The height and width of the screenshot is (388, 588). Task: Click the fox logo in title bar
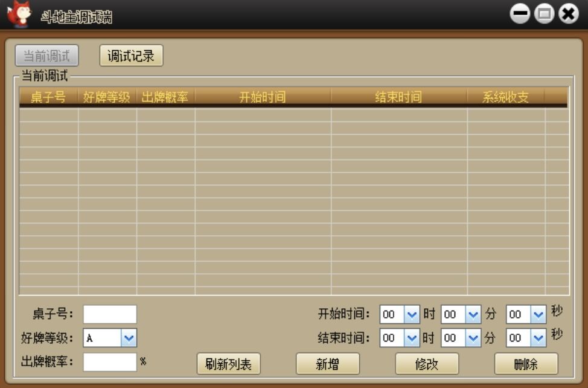19,14
